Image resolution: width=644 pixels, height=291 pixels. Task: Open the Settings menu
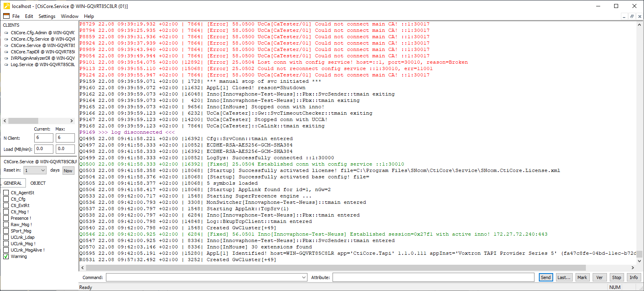[47, 16]
